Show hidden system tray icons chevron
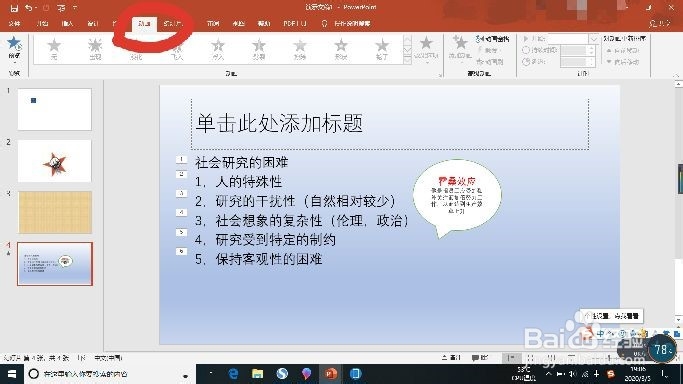 (548, 374)
